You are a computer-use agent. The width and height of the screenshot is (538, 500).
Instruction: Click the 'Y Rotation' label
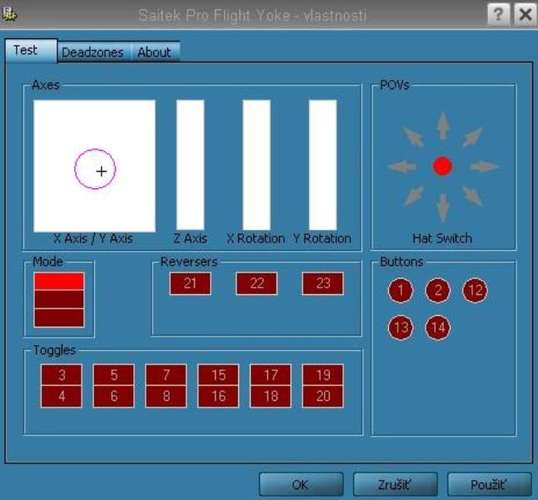tap(322, 239)
